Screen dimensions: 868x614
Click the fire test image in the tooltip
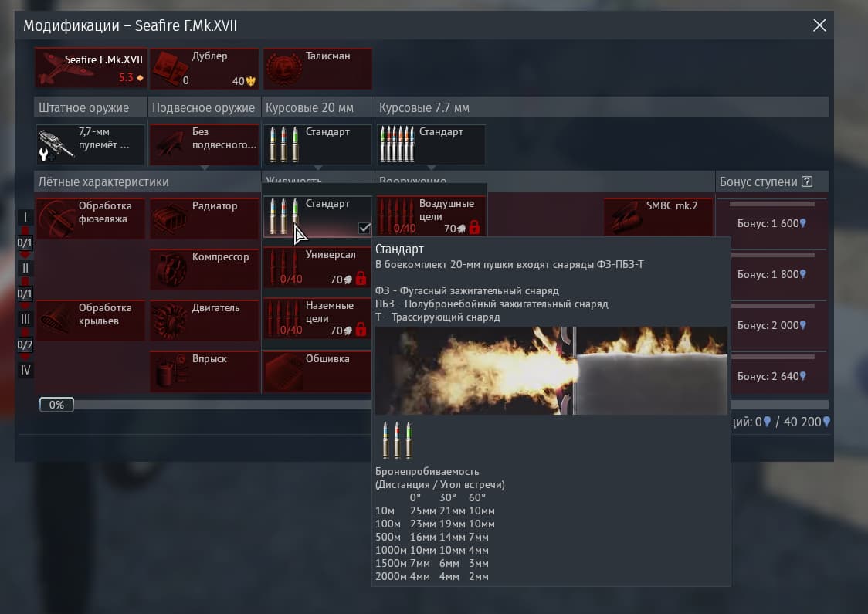(551, 371)
